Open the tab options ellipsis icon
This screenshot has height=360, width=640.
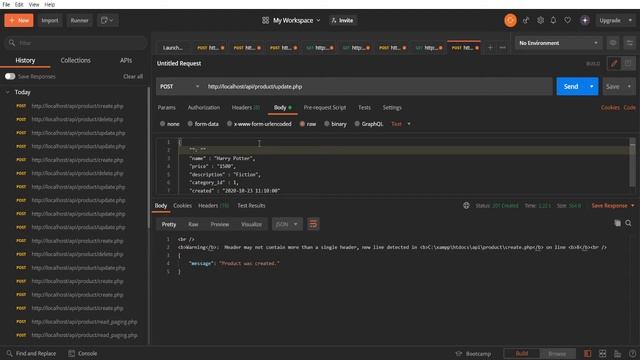[x=502, y=48]
